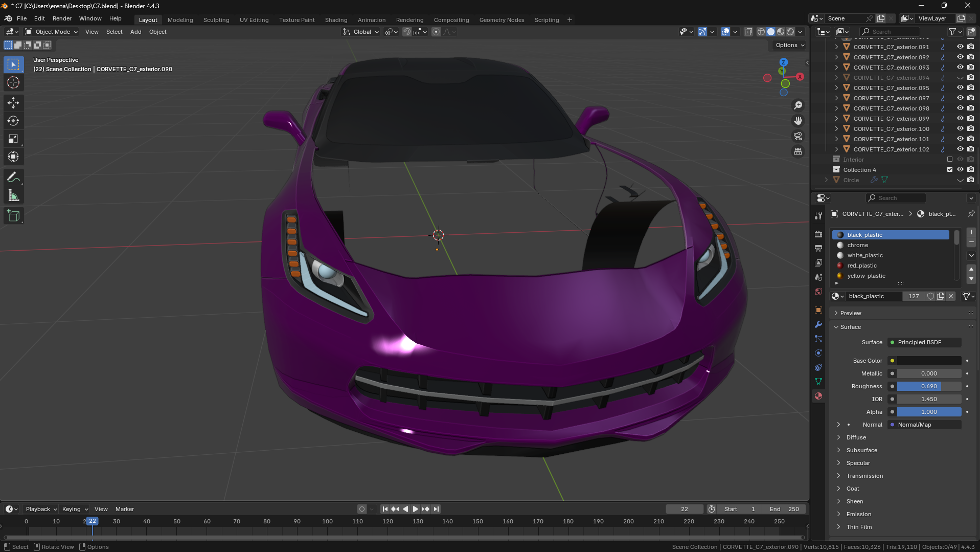Viewport: 980px width, 552px height.
Task: Select the chrome material slot
Action: pos(891,245)
